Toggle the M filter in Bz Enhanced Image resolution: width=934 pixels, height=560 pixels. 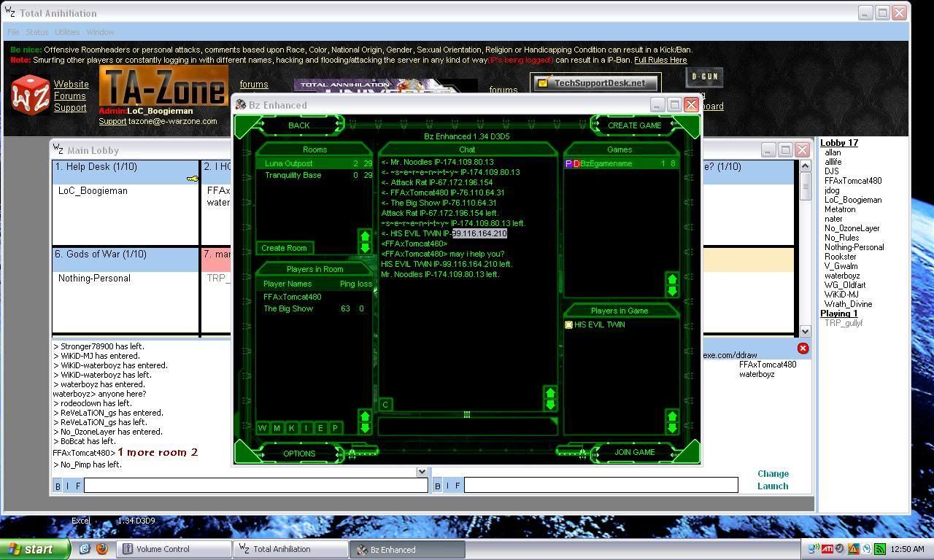[277, 428]
